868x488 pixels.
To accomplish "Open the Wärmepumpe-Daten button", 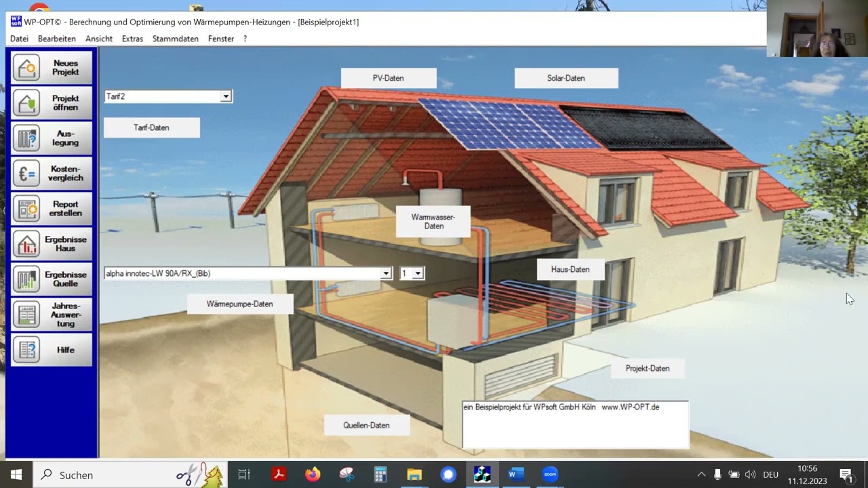I will (240, 304).
